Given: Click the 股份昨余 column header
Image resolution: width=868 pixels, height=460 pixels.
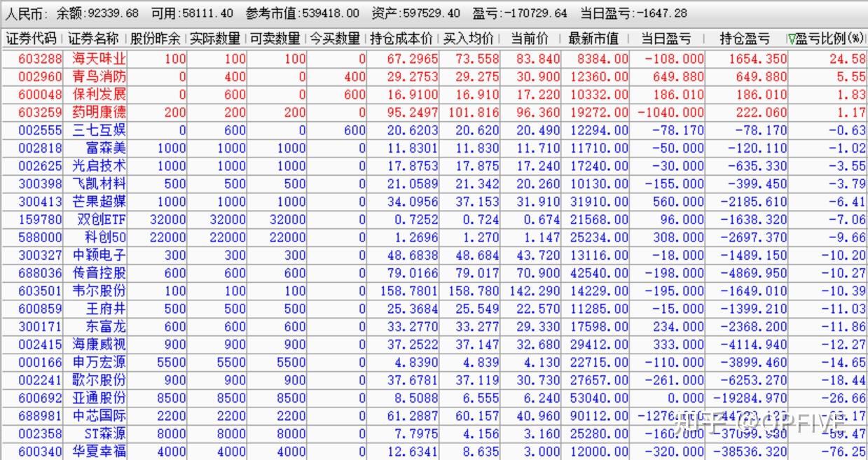Looking at the screenshot, I should [156, 39].
